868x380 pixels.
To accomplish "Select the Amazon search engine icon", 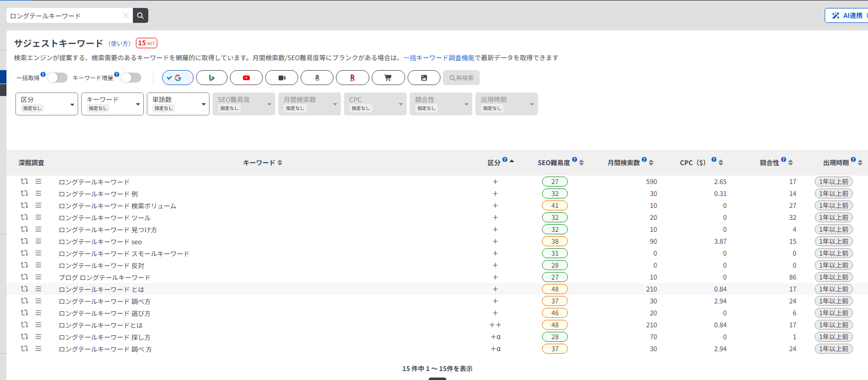I will 317,78.
